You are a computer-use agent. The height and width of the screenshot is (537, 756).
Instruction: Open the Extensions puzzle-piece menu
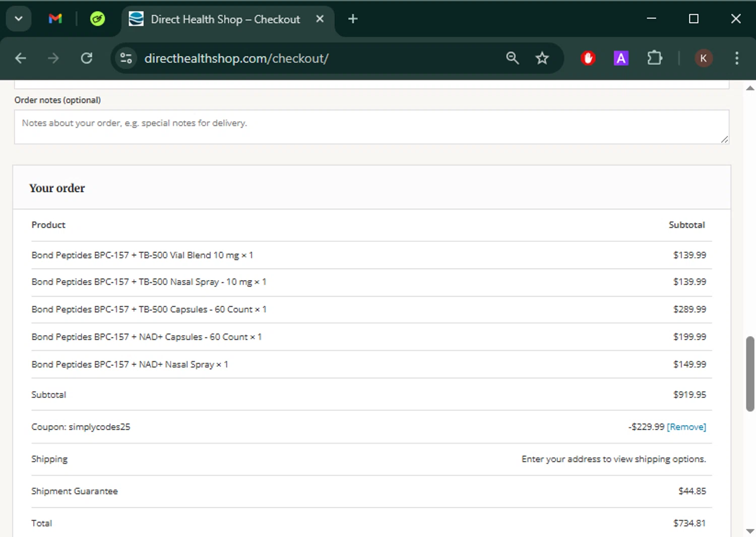655,58
